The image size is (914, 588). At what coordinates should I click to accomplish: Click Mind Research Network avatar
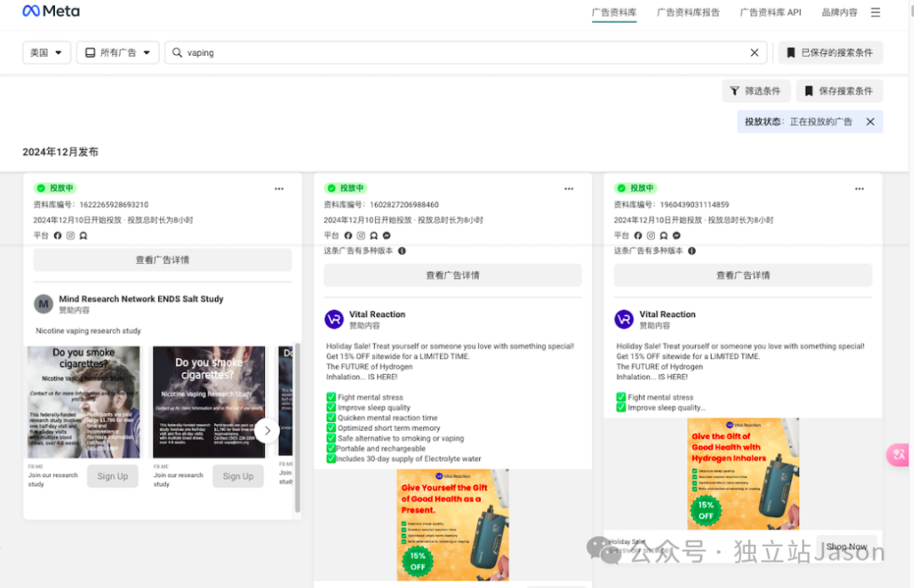tap(43, 304)
